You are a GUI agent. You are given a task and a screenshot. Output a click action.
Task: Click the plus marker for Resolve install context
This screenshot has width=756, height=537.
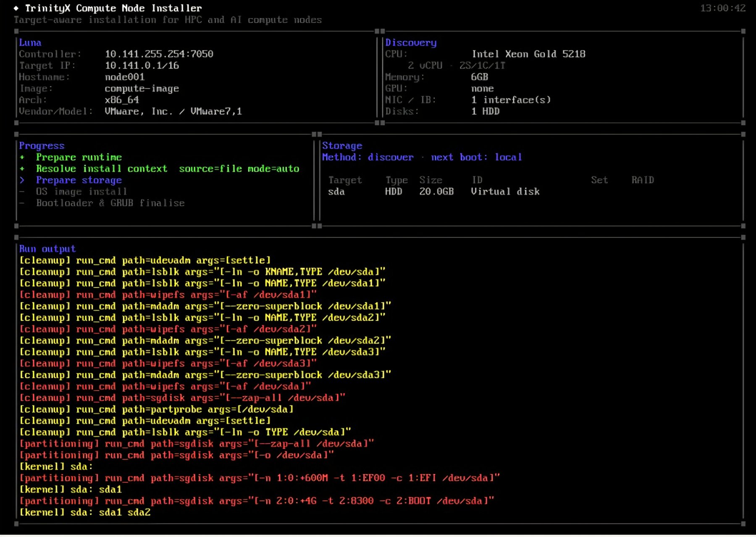[x=22, y=168]
